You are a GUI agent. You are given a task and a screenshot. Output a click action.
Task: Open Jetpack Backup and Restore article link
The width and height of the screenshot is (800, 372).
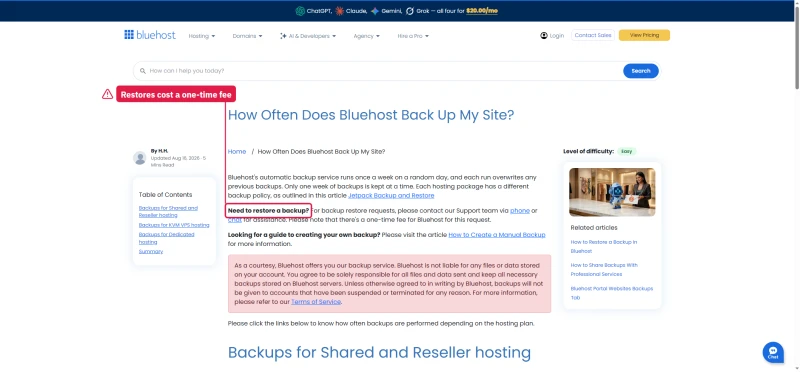click(x=391, y=195)
